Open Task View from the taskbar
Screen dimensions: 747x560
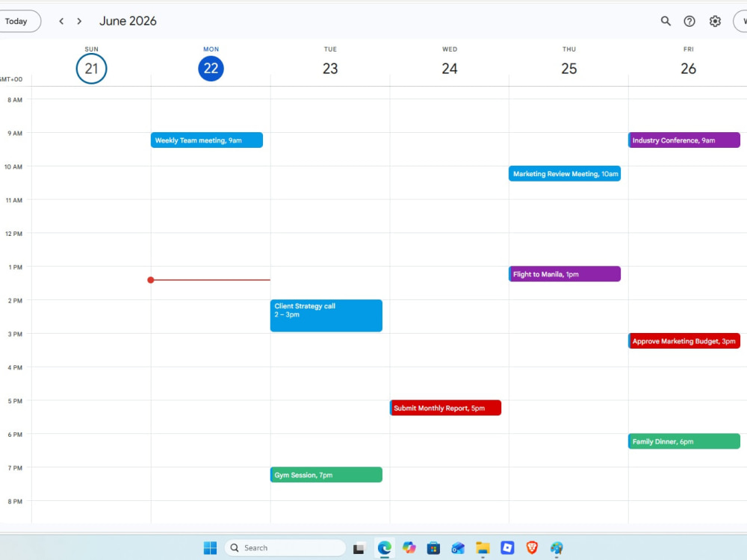point(359,548)
